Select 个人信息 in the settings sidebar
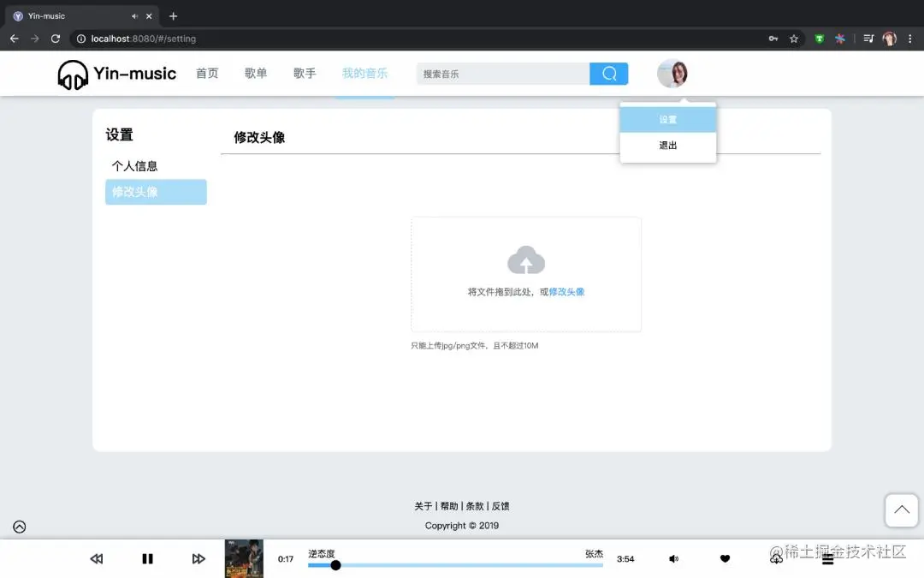Screen dimensions: 924x578 (x=157, y=166)
